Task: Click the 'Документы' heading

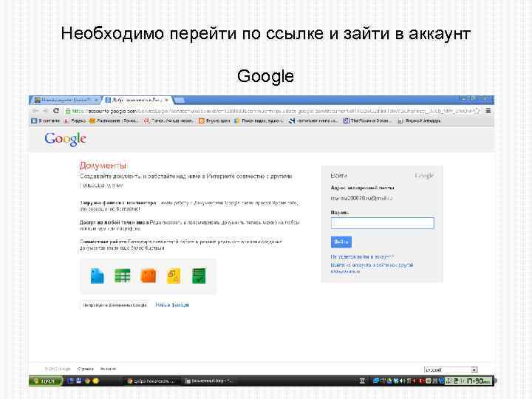Action: 103,166
